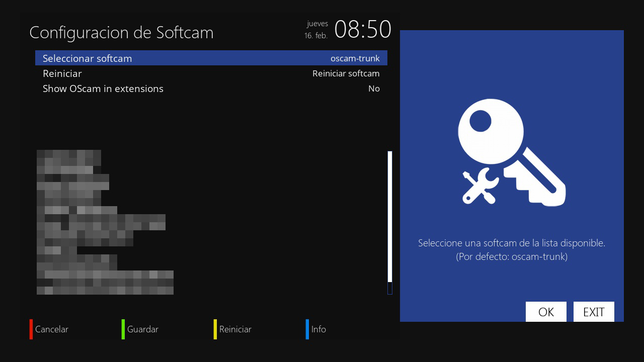Click the crossed wrench and screwdriver icon
The width and height of the screenshot is (644, 362).
[x=479, y=186]
